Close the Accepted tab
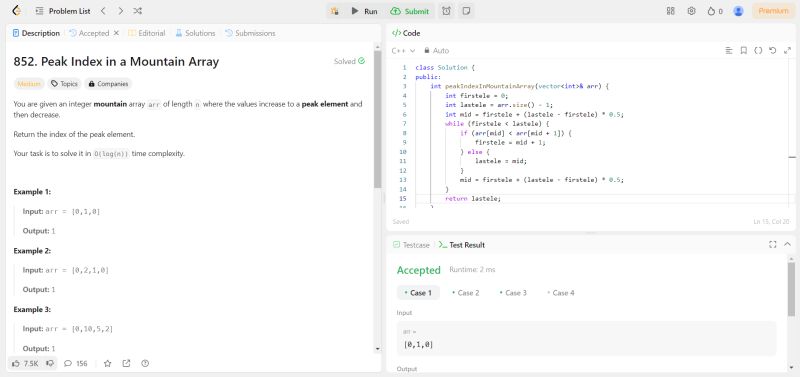 coord(116,33)
